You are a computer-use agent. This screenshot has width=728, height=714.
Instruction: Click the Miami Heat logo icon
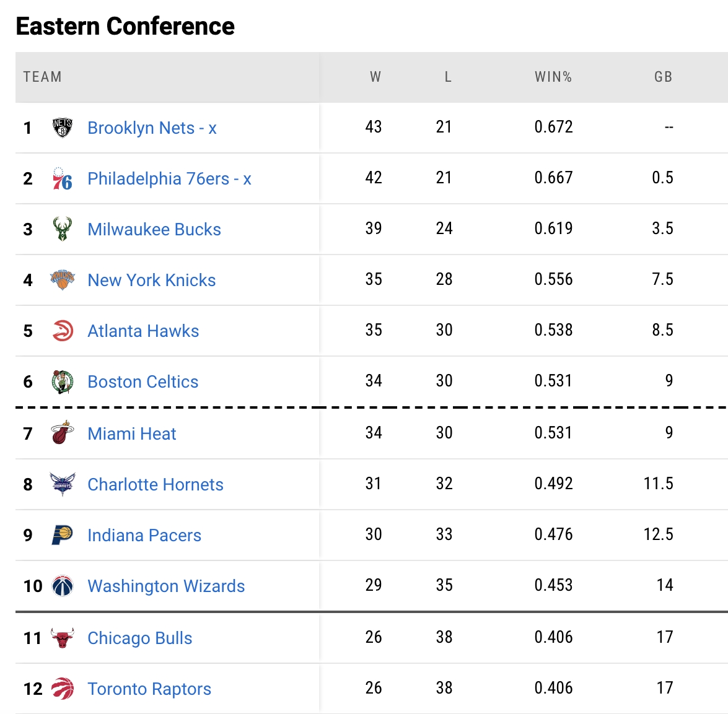(62, 433)
